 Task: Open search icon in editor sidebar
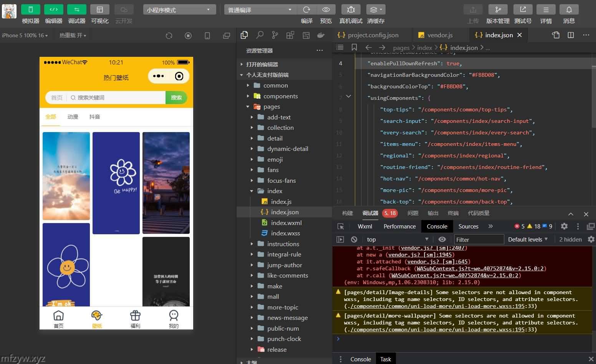pos(260,35)
